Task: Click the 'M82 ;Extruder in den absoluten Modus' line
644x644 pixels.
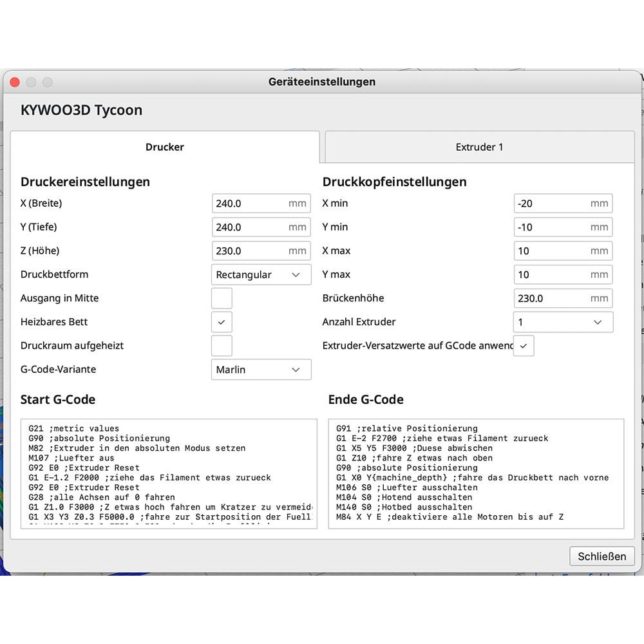Action: [137, 448]
